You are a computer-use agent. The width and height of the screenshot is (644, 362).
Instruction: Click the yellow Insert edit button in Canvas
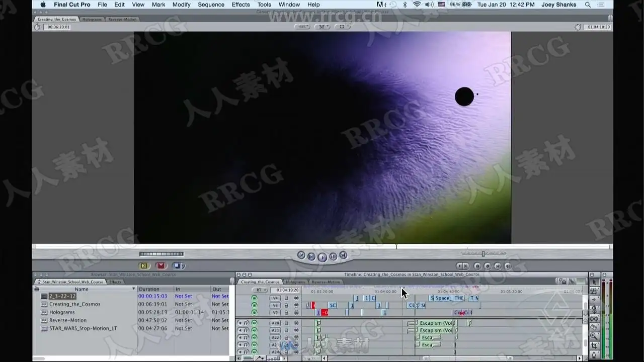click(144, 266)
